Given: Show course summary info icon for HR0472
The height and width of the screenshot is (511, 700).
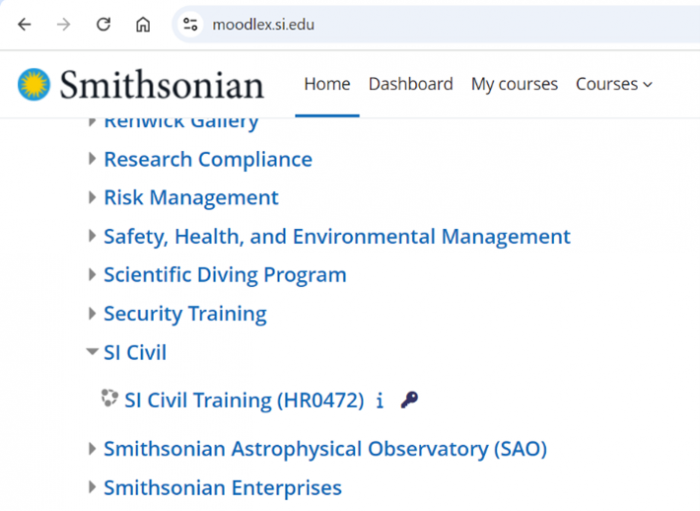Looking at the screenshot, I should coord(380,400).
